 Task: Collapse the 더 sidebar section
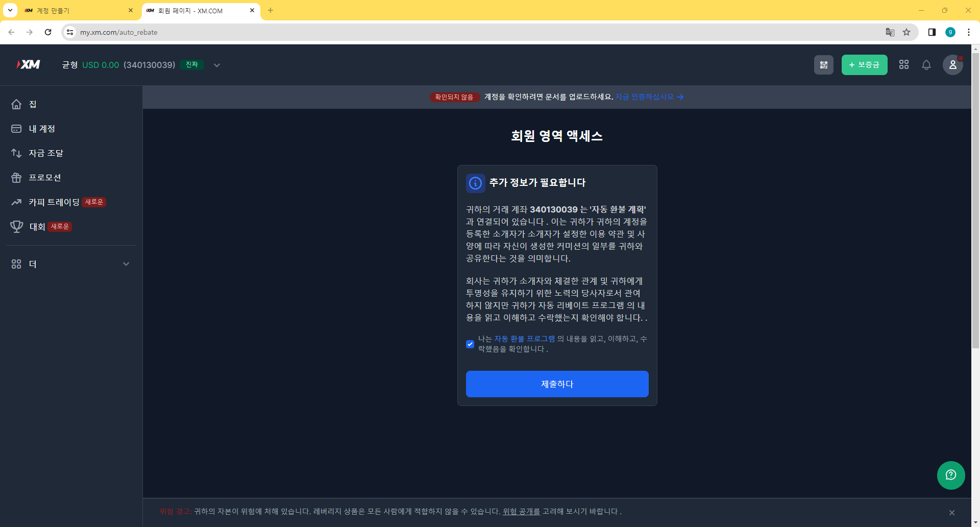126,264
